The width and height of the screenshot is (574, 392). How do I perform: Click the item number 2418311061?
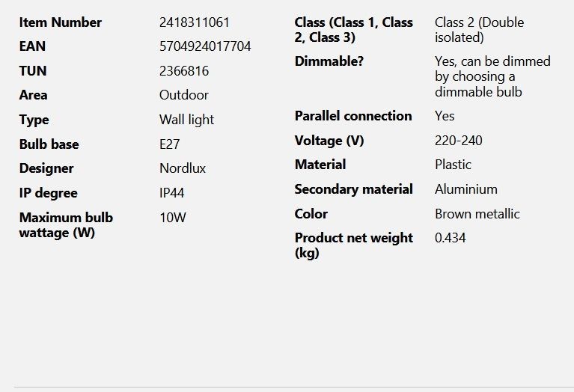tap(195, 22)
